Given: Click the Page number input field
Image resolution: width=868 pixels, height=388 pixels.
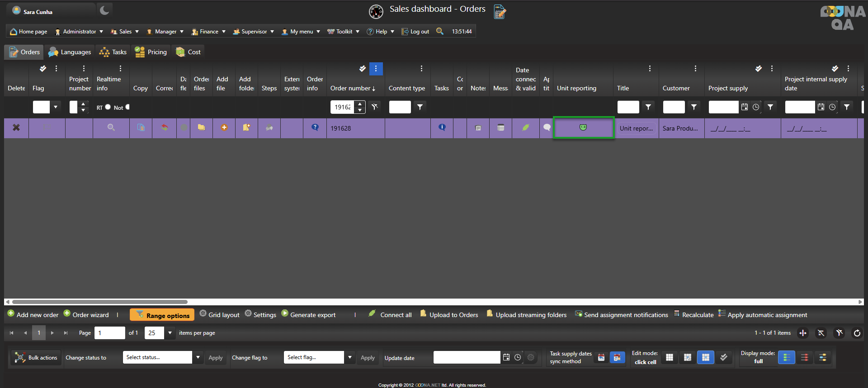Looking at the screenshot, I should (110, 333).
